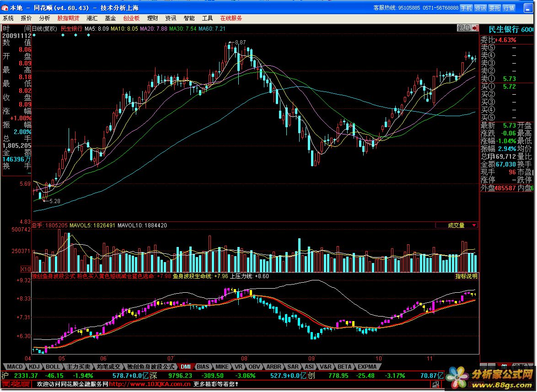Screen dimensions: 537x392
Task: Click the MA20: 7.88 legend
Action: [154, 29]
